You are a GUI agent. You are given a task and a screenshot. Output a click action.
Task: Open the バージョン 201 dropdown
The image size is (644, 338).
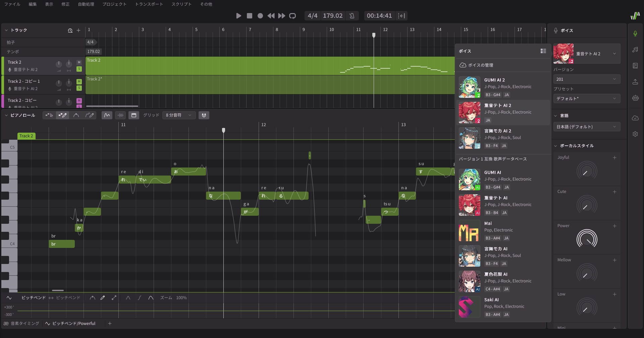[586, 79]
